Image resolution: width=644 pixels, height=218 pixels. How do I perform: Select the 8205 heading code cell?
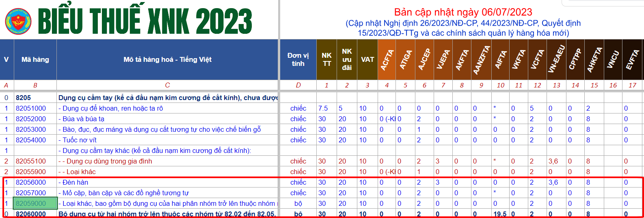[24, 98]
